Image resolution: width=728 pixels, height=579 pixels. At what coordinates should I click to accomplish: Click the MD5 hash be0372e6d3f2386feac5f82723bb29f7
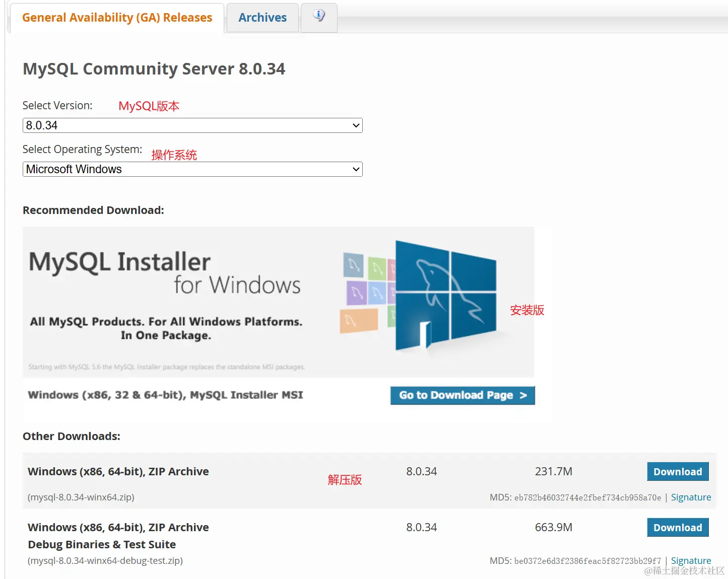(x=587, y=561)
